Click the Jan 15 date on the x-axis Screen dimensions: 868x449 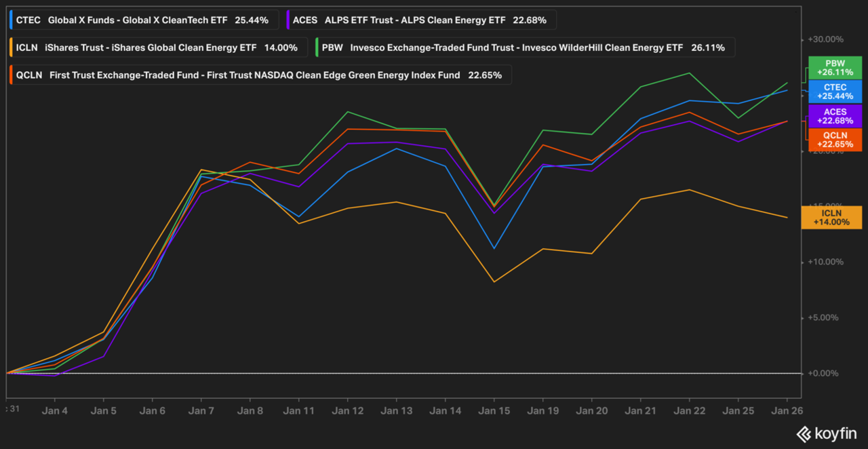pyautogui.click(x=494, y=410)
